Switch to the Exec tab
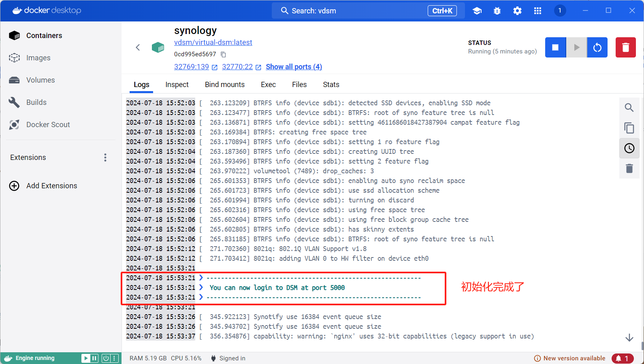Viewport: 644px width, 364px height. (x=268, y=85)
